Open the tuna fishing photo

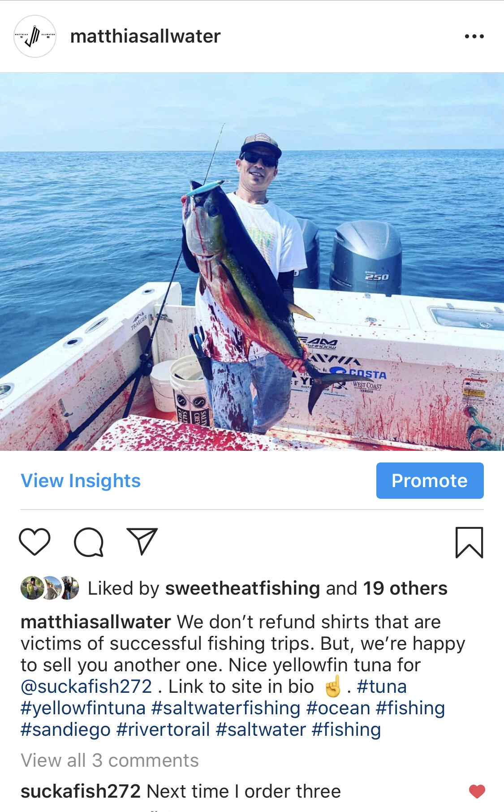tap(252, 262)
